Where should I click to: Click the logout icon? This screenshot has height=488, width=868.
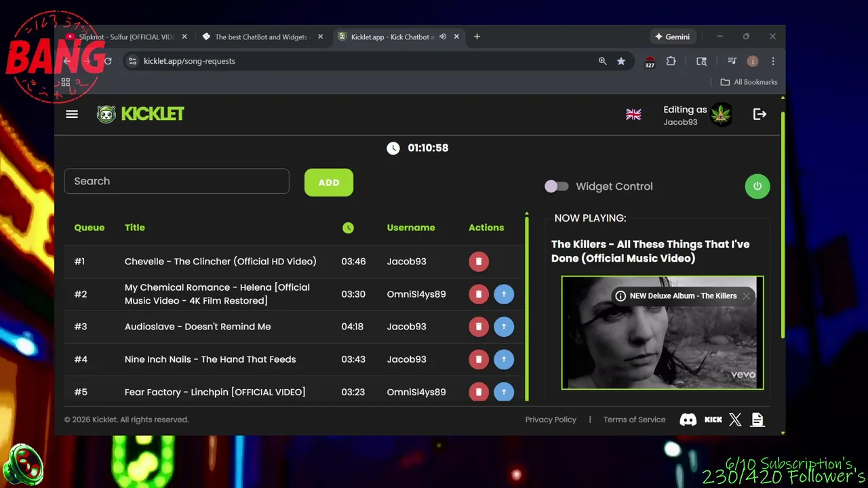[x=759, y=115]
